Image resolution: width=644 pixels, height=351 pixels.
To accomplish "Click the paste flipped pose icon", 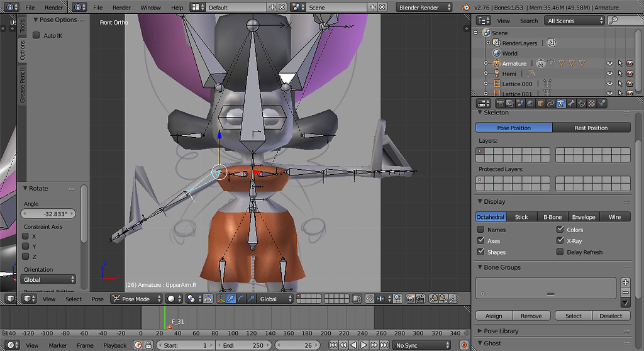I will 453,299.
